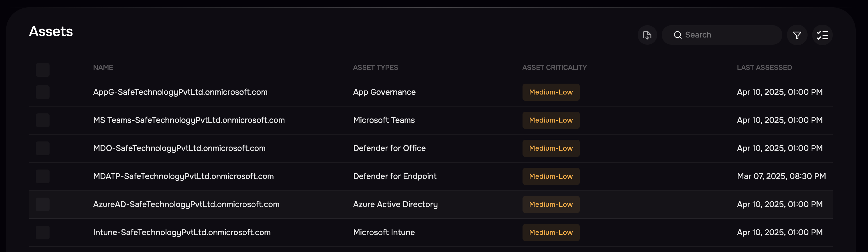Screen dimensions: 868x252
Task: Sort by the ASSET TYPES column header
Action: pos(375,67)
